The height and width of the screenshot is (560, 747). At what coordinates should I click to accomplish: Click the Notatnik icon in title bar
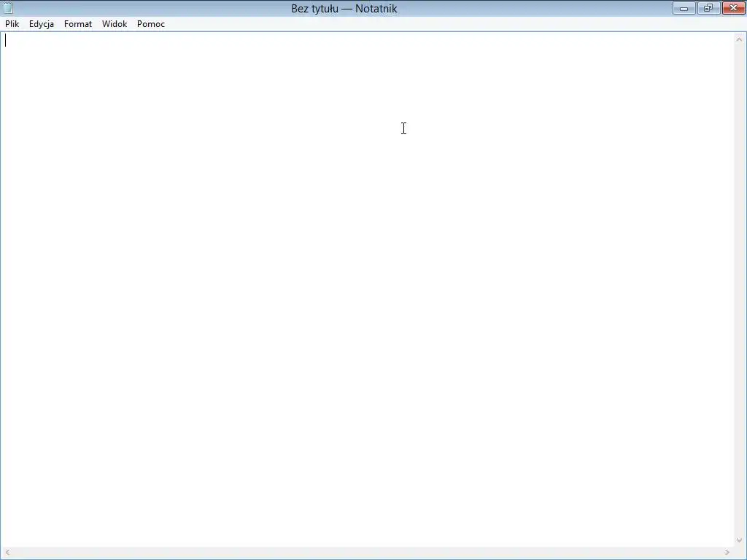[x=7, y=8]
